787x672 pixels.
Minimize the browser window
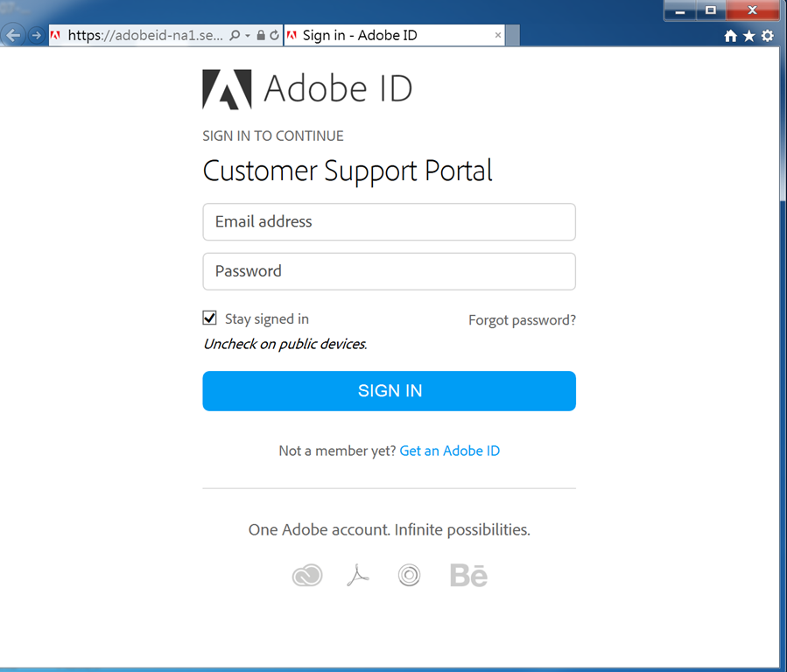coord(680,10)
